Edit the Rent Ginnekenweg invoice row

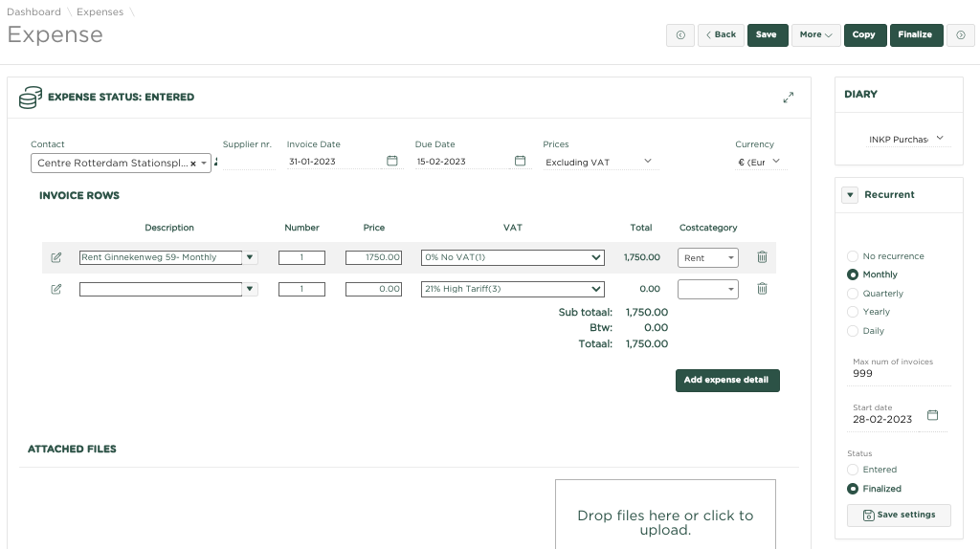[x=56, y=257]
